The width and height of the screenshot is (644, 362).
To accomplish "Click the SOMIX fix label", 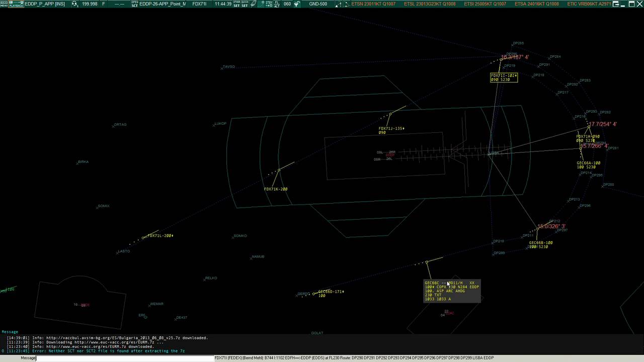I will click(104, 206).
